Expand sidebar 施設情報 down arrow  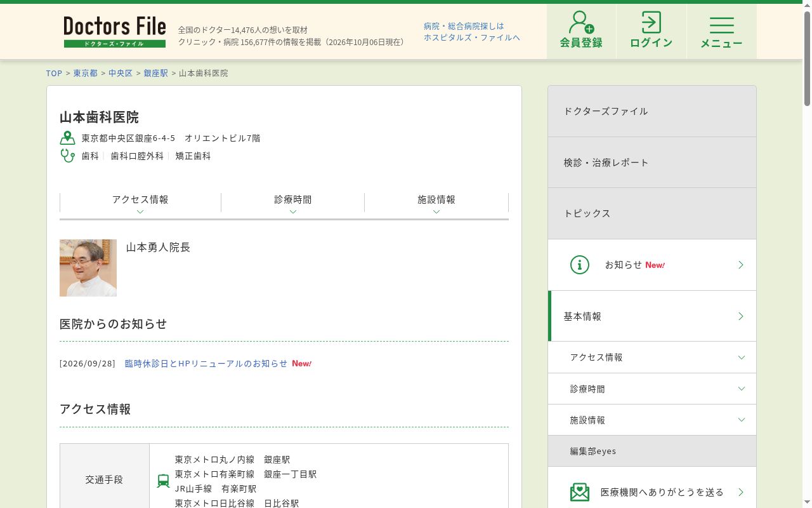pyautogui.click(x=742, y=420)
